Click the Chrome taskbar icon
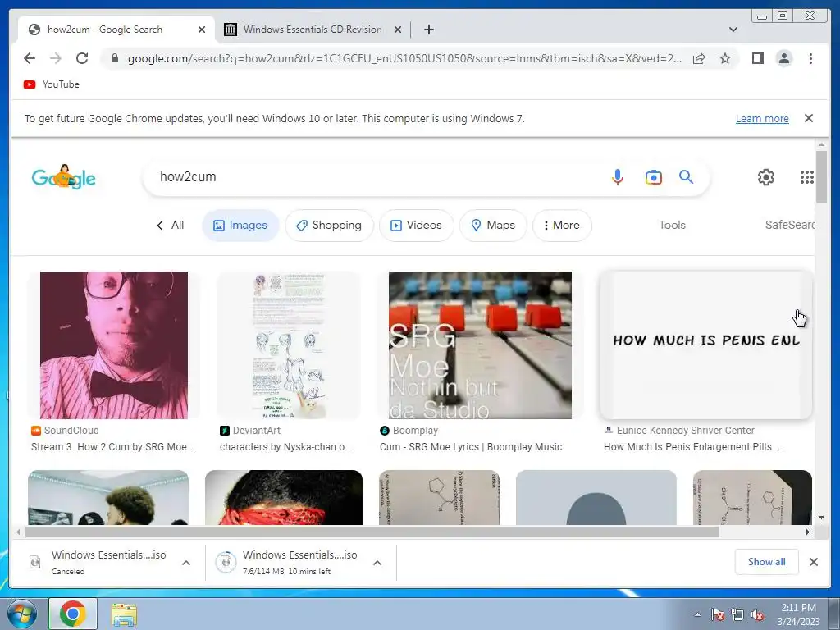The image size is (840, 630). click(x=73, y=614)
